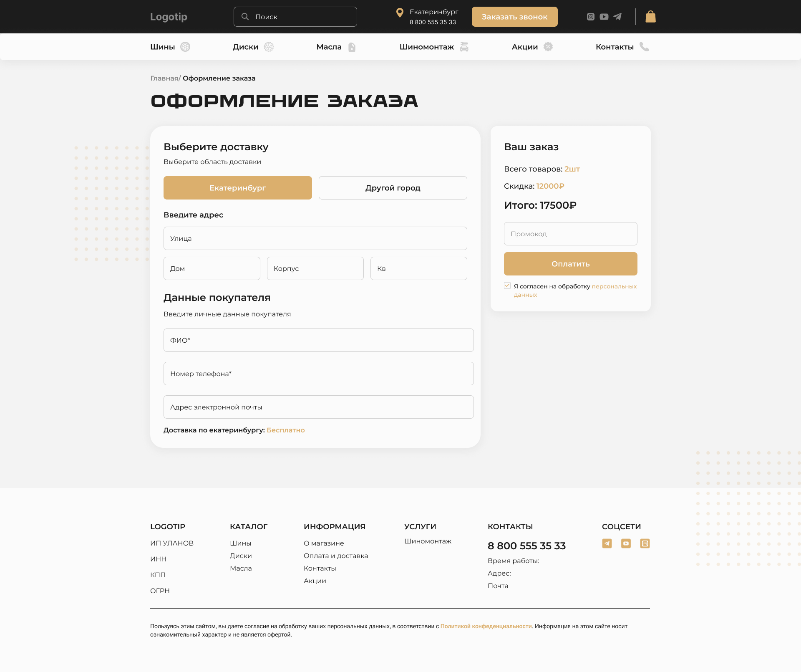Open the Диски menu item

coord(246,47)
